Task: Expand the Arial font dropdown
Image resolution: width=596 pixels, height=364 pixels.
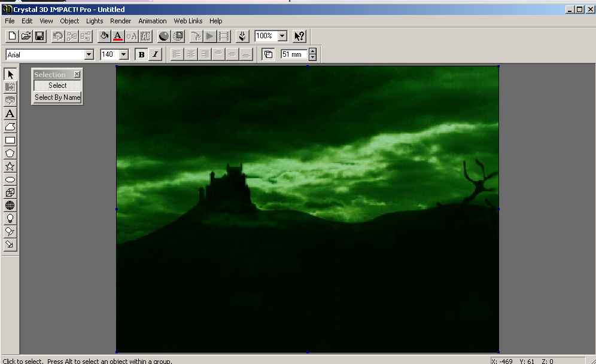Action: pos(89,54)
